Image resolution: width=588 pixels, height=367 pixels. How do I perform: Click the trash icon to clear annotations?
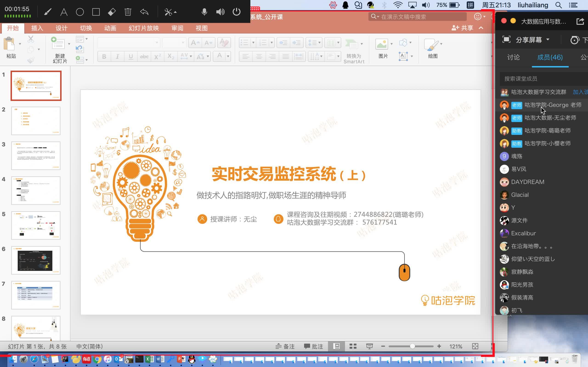(x=128, y=12)
